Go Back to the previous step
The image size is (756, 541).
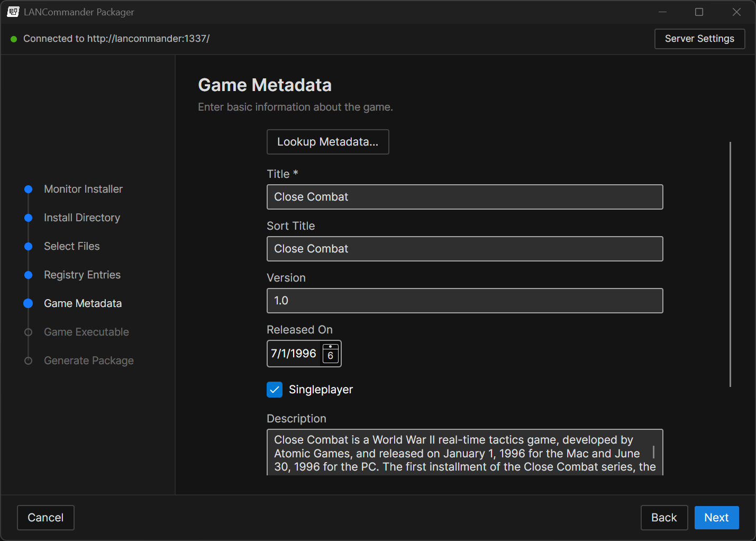(664, 518)
